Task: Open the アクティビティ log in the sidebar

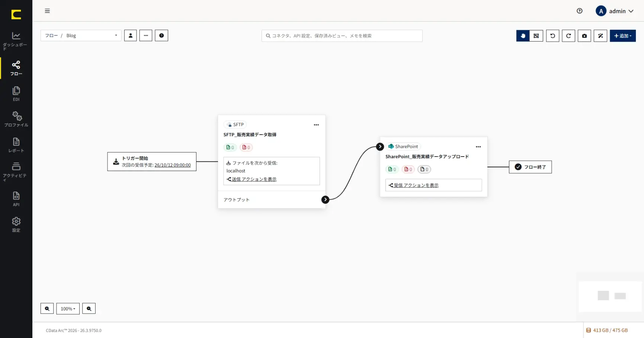Action: pyautogui.click(x=16, y=171)
